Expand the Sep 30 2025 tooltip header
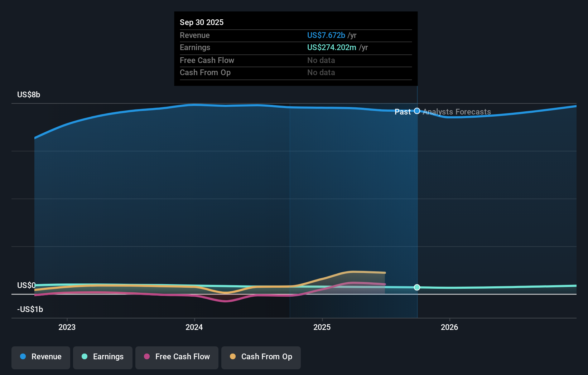 202,22
